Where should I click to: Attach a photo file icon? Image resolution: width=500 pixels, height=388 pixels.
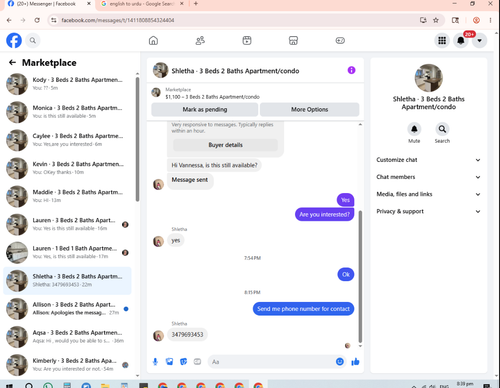pos(169,362)
